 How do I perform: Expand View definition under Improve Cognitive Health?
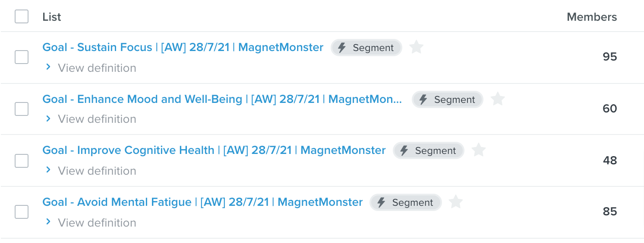coord(91,171)
